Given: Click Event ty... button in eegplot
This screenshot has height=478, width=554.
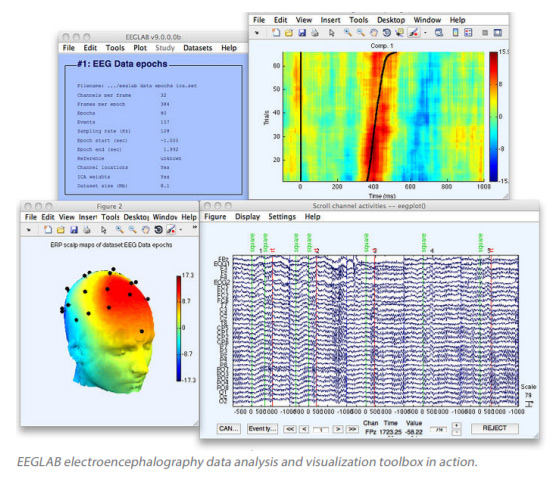Looking at the screenshot, I should [262, 429].
